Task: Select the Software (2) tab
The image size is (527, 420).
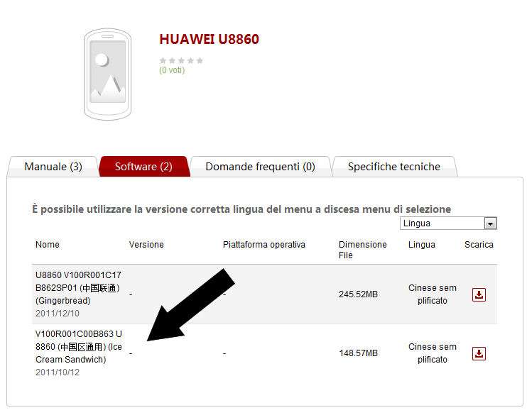Action: [143, 167]
